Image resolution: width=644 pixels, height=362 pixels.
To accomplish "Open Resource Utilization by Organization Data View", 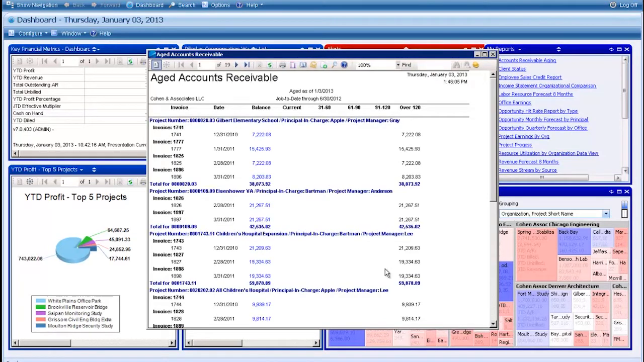I will (548, 153).
